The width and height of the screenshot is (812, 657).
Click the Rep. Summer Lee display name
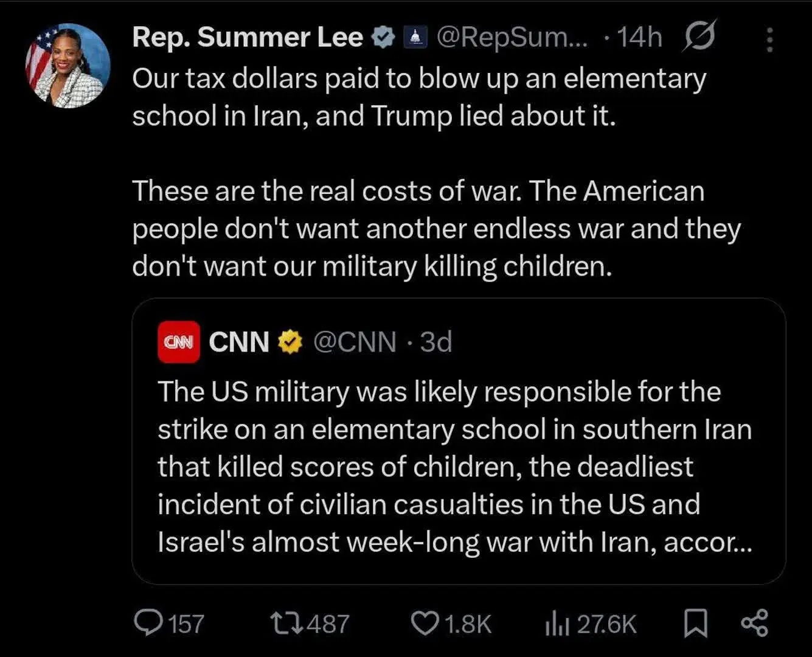248,38
